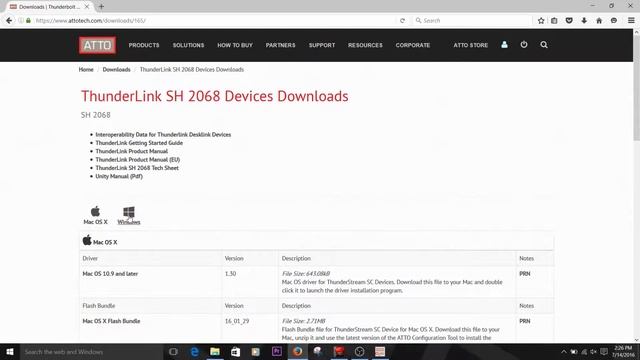Switch to Firefox taskbar icon
This screenshot has height=360, width=640.
[x=297, y=352]
